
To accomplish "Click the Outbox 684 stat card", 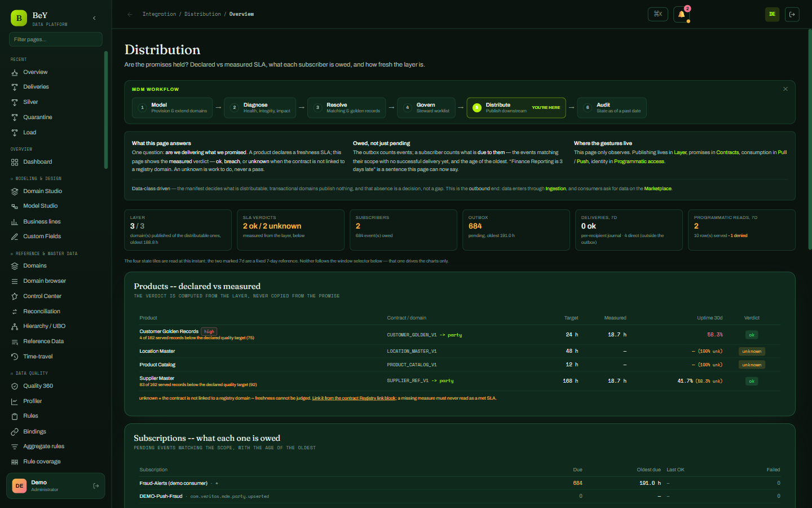I will [516, 230].
